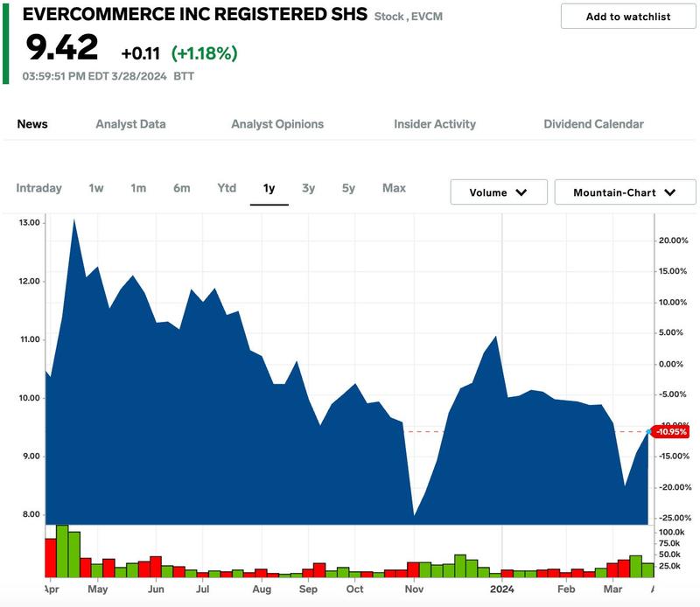This screenshot has width=700, height=607.
Task: Click the +1.18% percent change text
Action: (205, 53)
